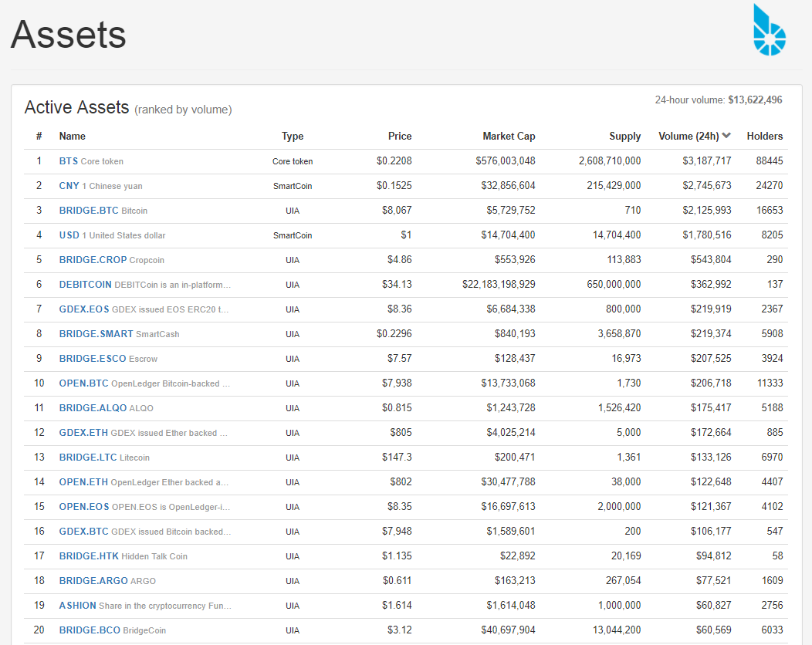Click the Price column header
This screenshot has height=645, width=812.
pos(400,136)
